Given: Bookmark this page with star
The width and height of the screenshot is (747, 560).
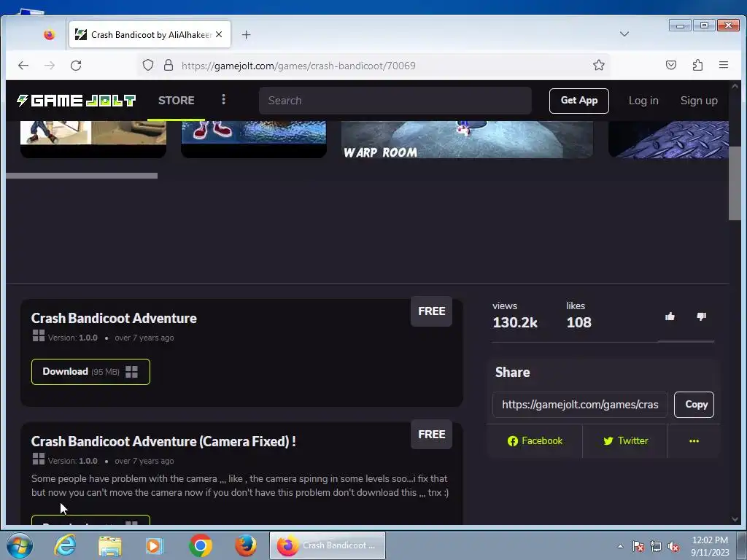Looking at the screenshot, I should [599, 65].
